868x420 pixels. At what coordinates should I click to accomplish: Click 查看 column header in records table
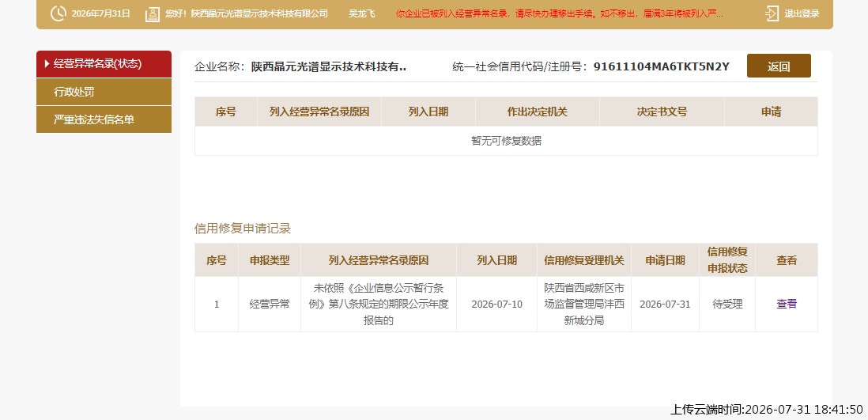coord(786,260)
